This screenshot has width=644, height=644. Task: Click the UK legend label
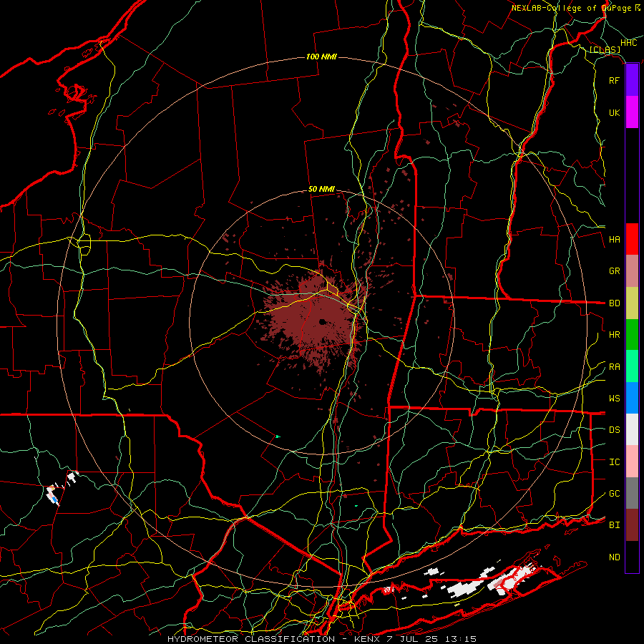(x=614, y=112)
